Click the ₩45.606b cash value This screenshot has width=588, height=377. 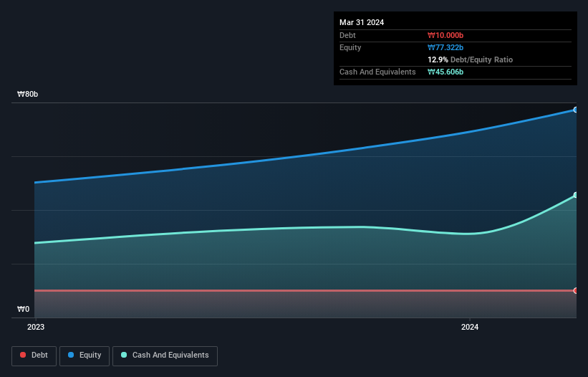click(445, 72)
